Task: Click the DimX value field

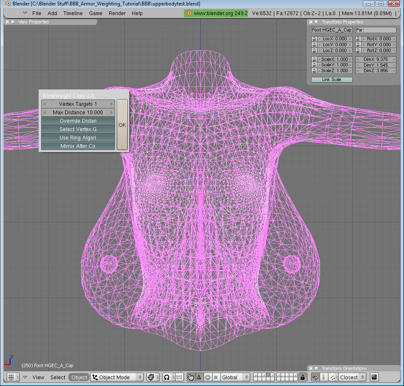Action: coord(376,59)
